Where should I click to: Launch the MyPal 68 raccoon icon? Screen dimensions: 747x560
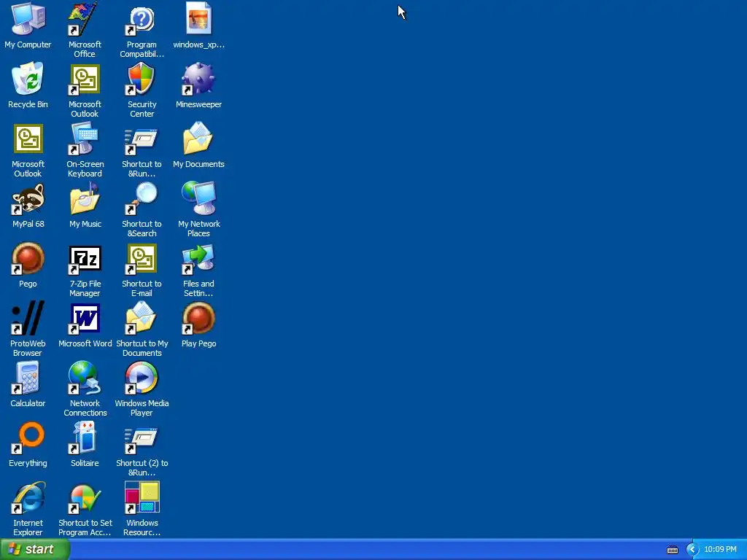[28, 198]
